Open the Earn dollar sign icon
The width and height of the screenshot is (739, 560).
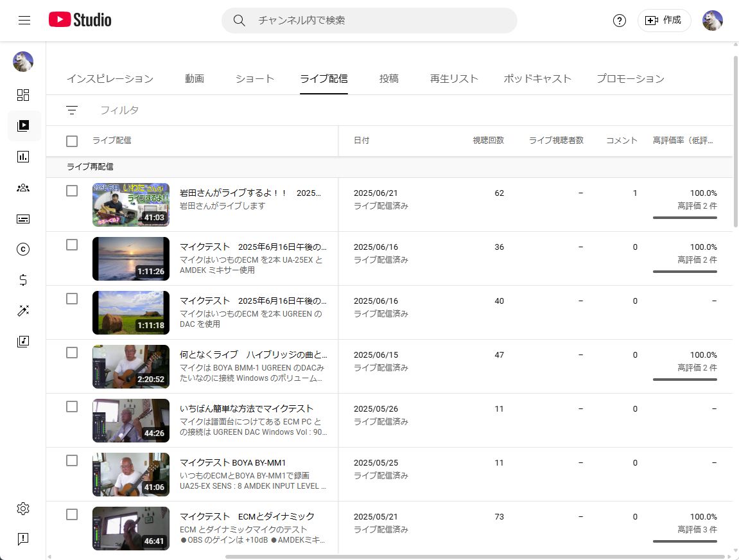23,280
